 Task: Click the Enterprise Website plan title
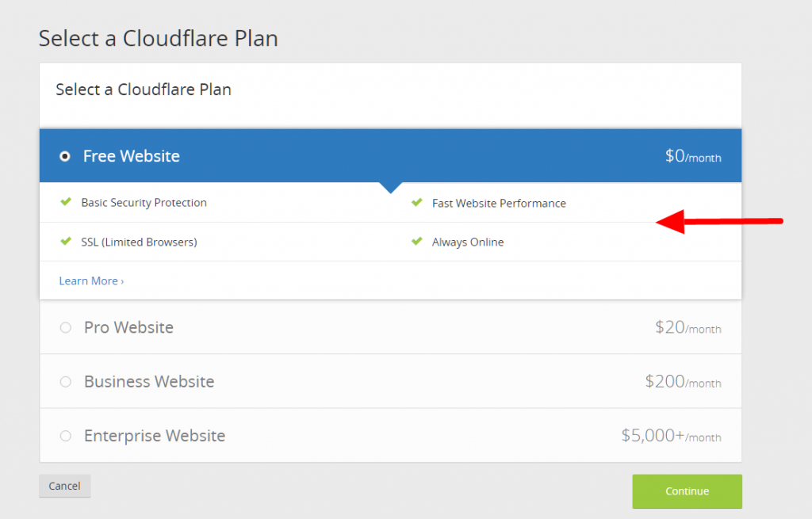[155, 436]
